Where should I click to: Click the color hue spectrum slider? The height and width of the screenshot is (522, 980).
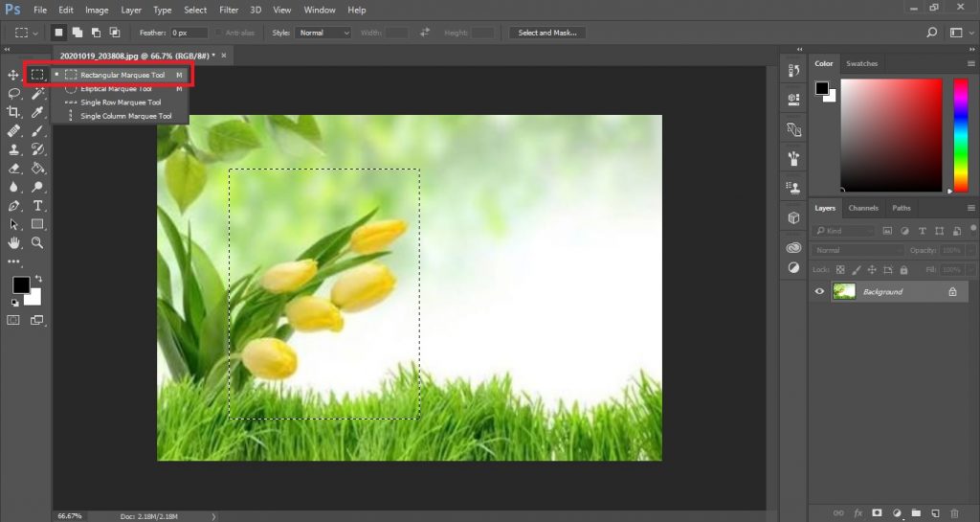961,135
